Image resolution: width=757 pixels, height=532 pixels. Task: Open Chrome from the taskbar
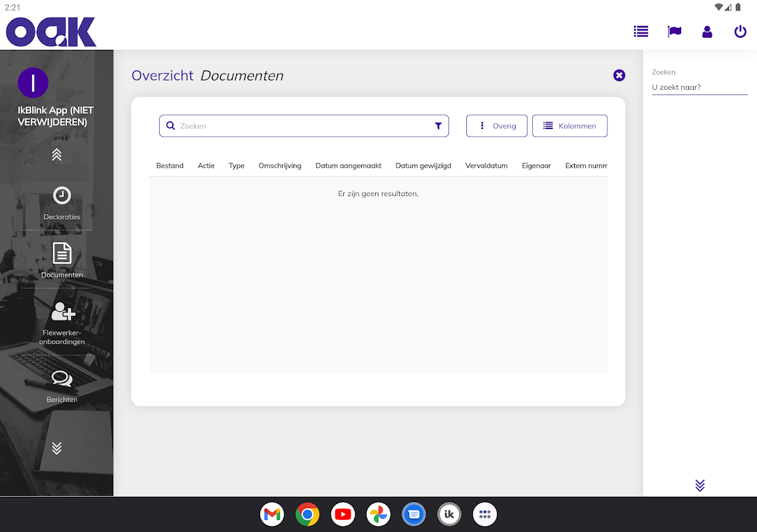click(x=307, y=515)
